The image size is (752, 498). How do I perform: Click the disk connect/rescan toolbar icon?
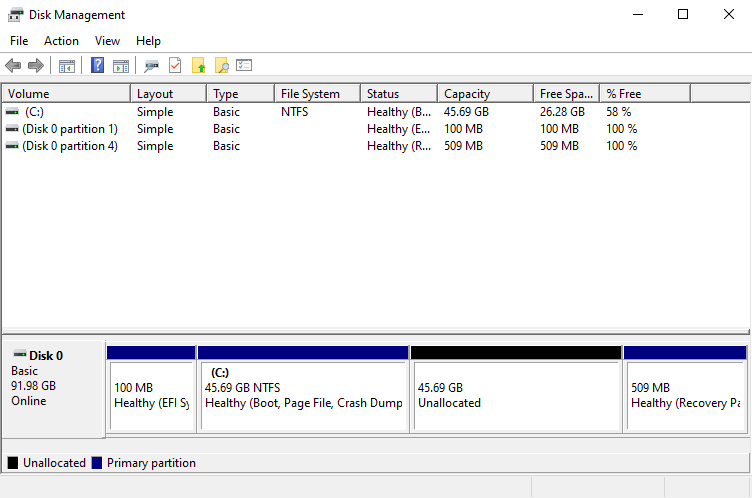[152, 66]
